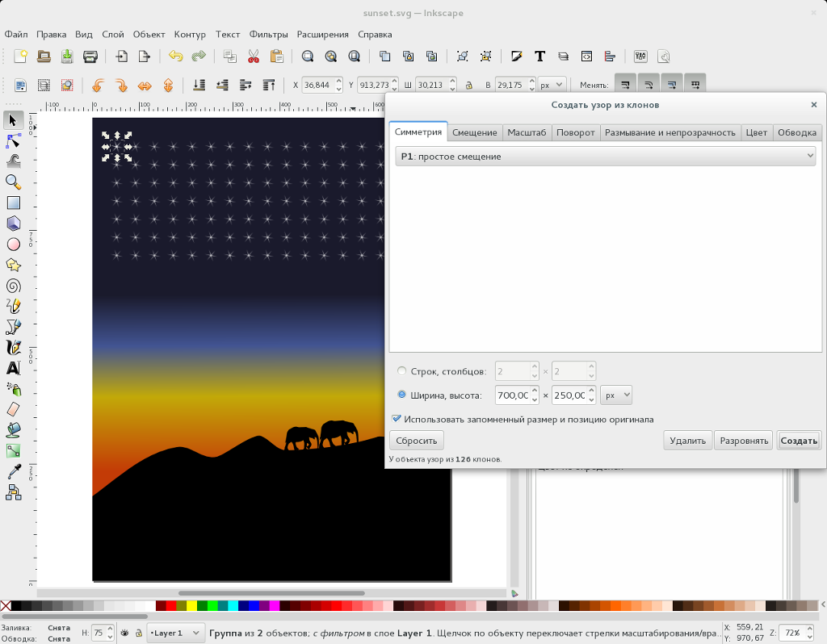This screenshot has width=827, height=644.
Task: Uncheck 'Использовать запомненный размер и позицию оригинала'
Action: click(x=396, y=418)
